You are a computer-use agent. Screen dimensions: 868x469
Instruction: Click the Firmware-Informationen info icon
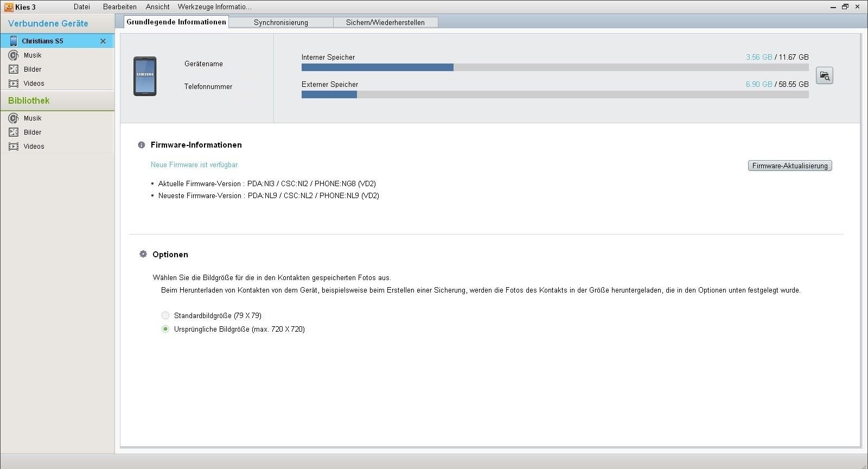(x=142, y=145)
